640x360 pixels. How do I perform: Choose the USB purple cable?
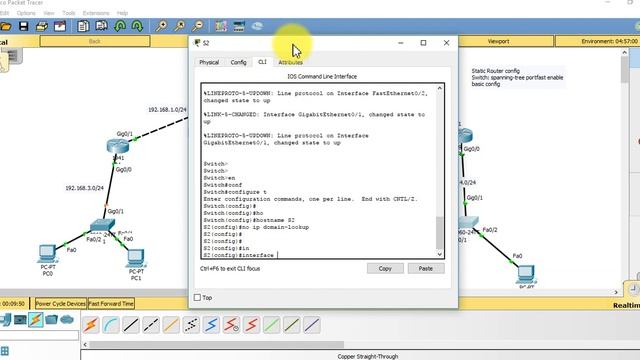pyautogui.click(x=311, y=325)
